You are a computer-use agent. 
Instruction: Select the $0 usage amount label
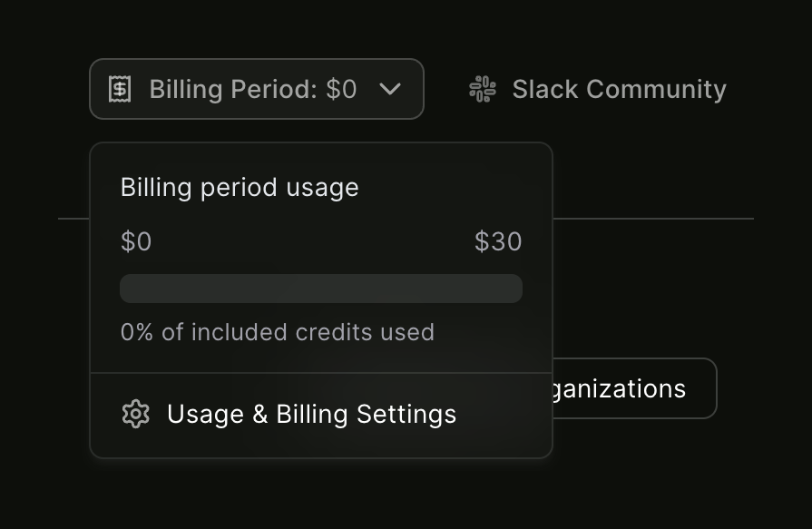coord(137,241)
